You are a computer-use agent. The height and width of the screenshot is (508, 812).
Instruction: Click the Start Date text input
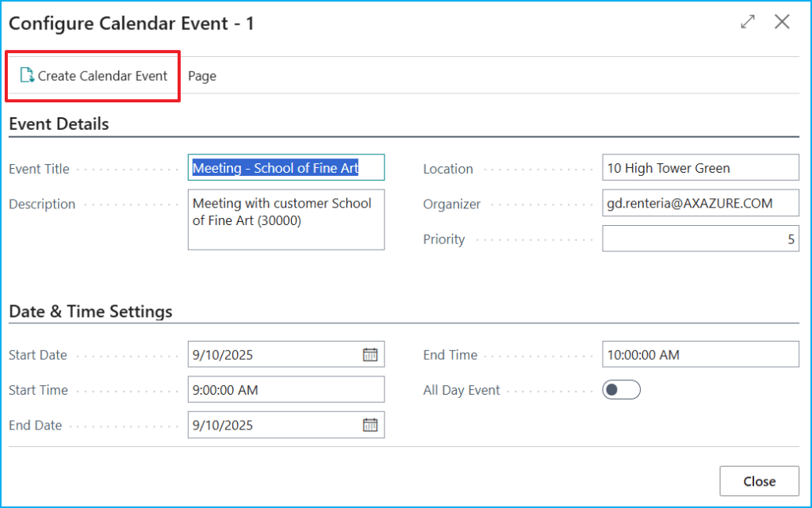(x=274, y=355)
